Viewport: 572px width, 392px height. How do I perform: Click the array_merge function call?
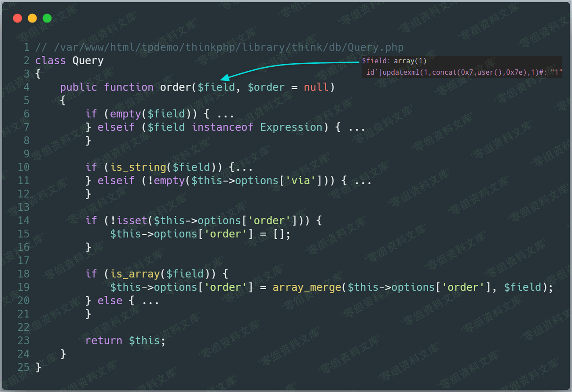(307, 287)
